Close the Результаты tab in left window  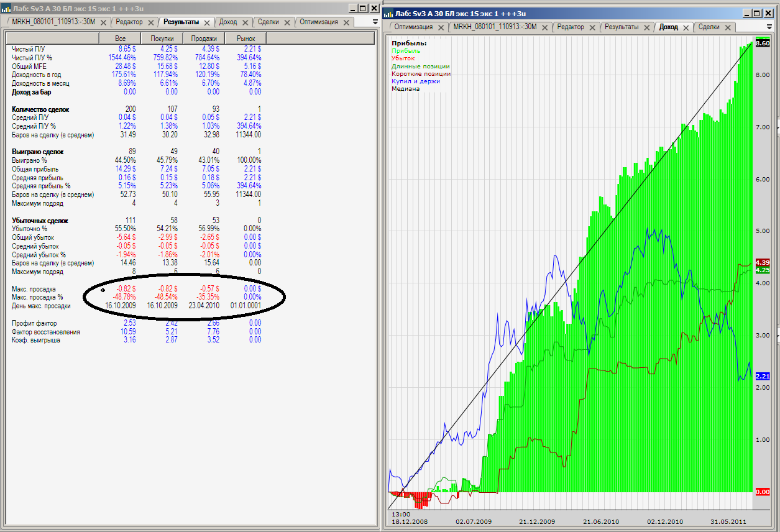[x=208, y=22]
